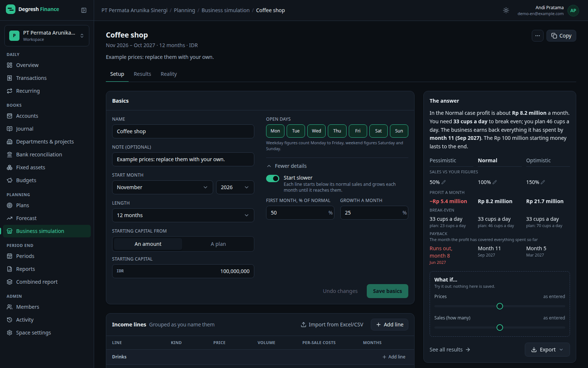Select 'A plan' starting capital option
The image size is (588, 368).
[218, 244]
